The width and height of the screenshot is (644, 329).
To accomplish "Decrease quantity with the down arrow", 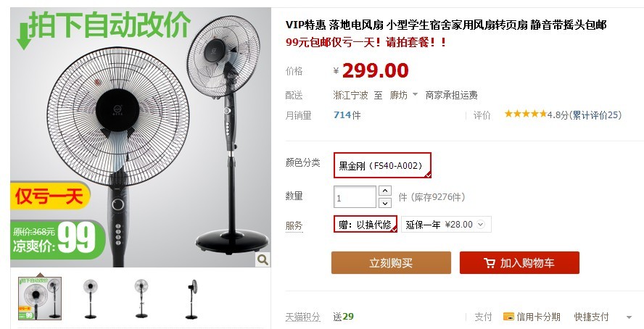I will point(385,203).
